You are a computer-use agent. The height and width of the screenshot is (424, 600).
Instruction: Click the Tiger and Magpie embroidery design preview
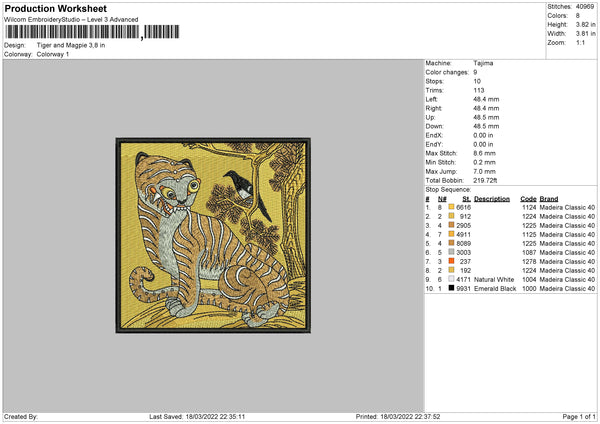coord(213,235)
